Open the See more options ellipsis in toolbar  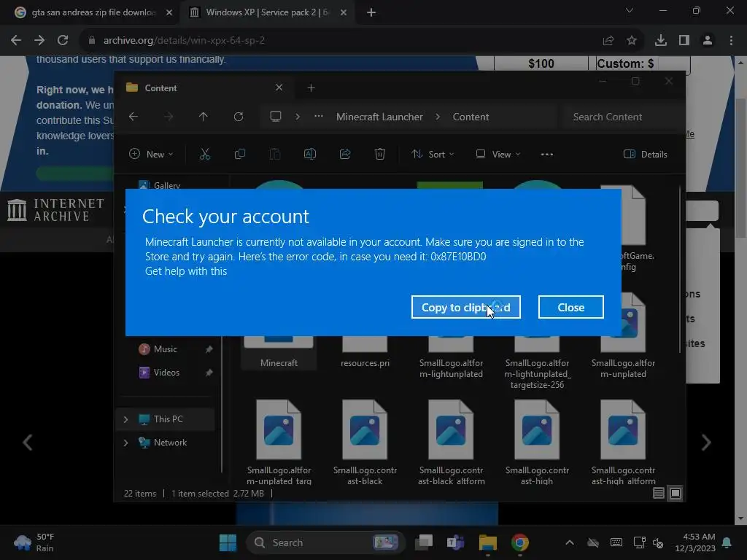tap(547, 155)
